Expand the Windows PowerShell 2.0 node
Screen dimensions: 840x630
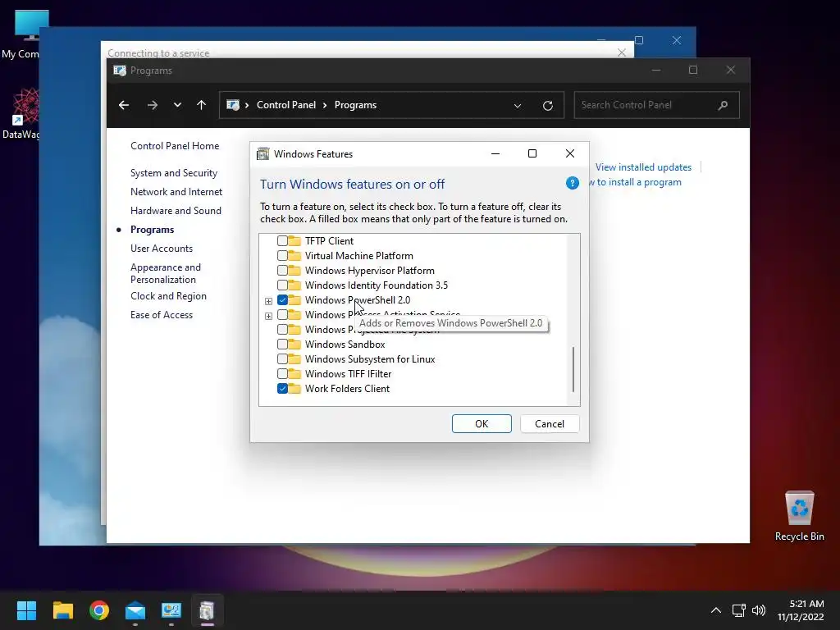click(x=268, y=301)
